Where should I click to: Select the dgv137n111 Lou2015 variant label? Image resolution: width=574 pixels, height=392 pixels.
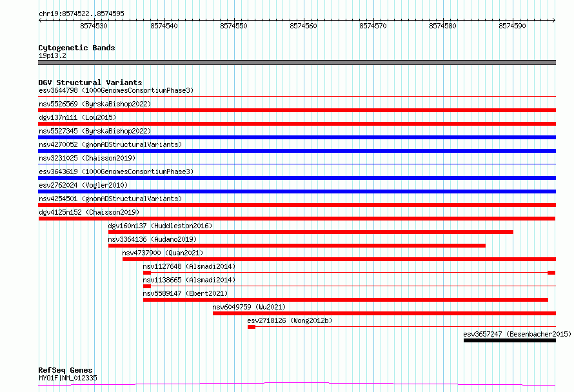[77, 117]
